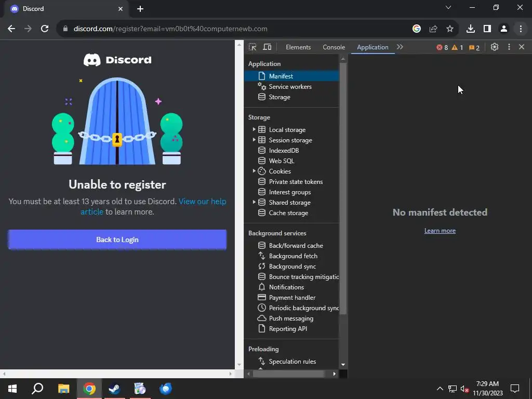
Task: Open Chrome profile icon
Action: pyautogui.click(x=504, y=29)
